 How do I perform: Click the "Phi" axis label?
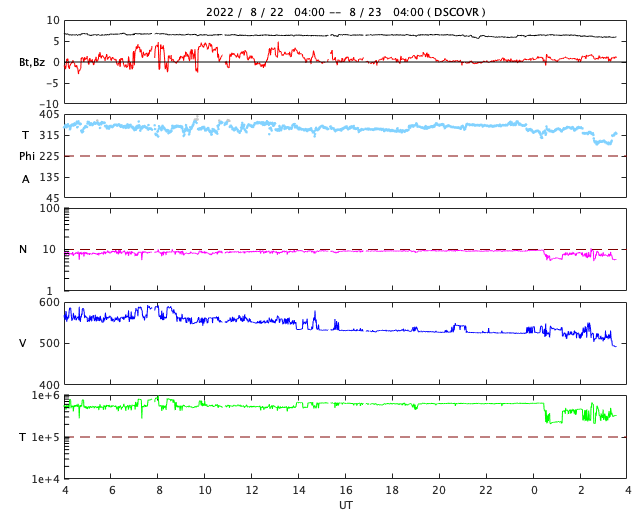[27, 156]
